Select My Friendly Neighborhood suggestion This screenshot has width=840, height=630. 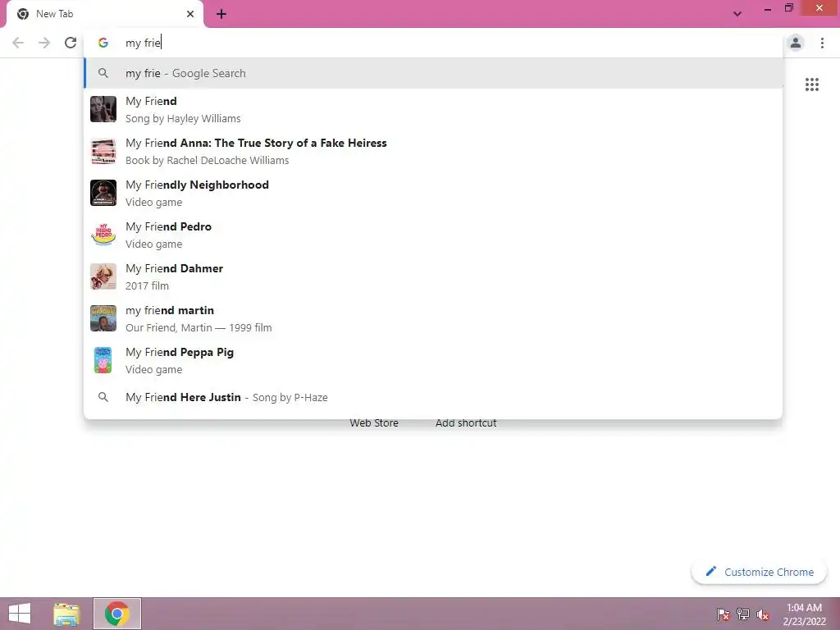[x=433, y=193]
